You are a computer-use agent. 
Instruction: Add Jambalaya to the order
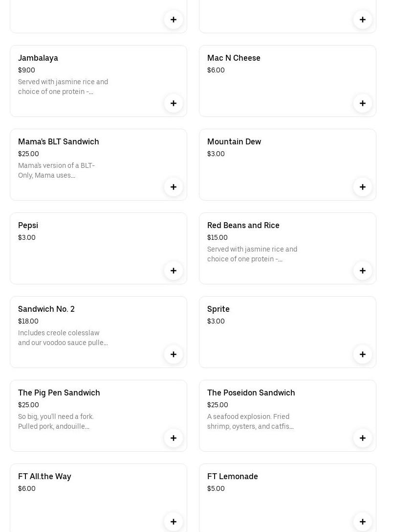click(x=174, y=103)
